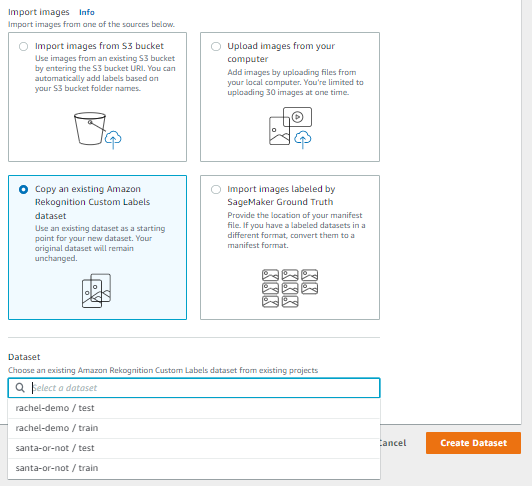Image resolution: width=532 pixels, height=486 pixels.
Task: Click the S3 bucket upload illustration icon
Action: coord(97,131)
